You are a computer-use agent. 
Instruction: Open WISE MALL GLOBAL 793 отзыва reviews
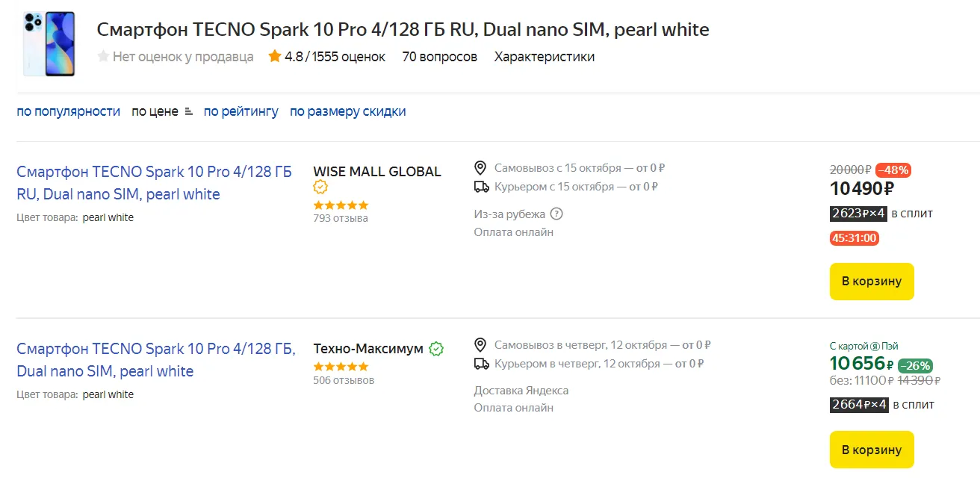pos(340,218)
